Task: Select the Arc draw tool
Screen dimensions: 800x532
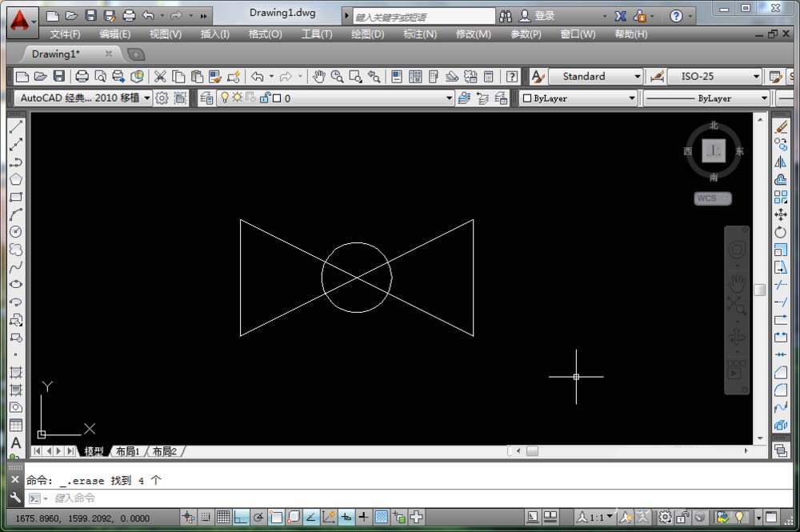Action: tap(16, 214)
